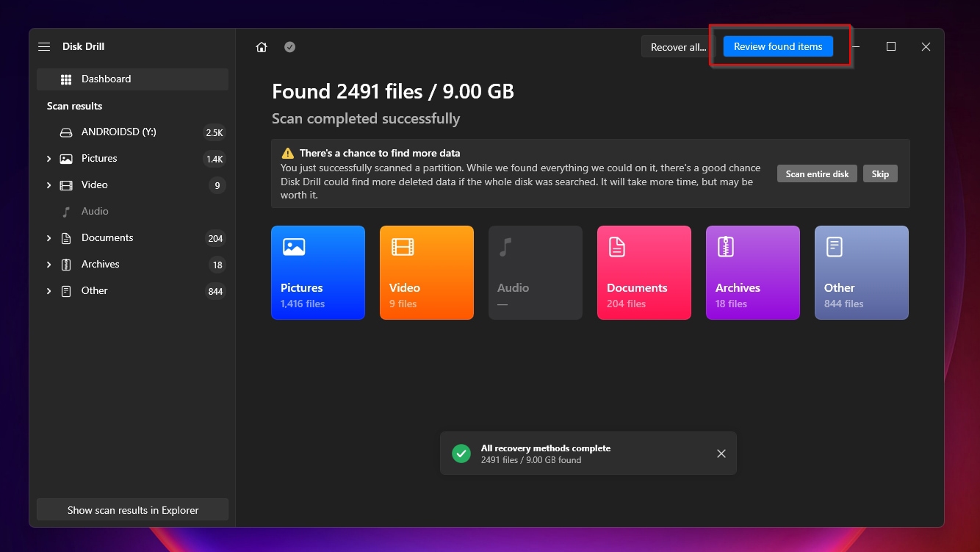
Task: Expand the Documents tree node
Action: [x=48, y=238]
